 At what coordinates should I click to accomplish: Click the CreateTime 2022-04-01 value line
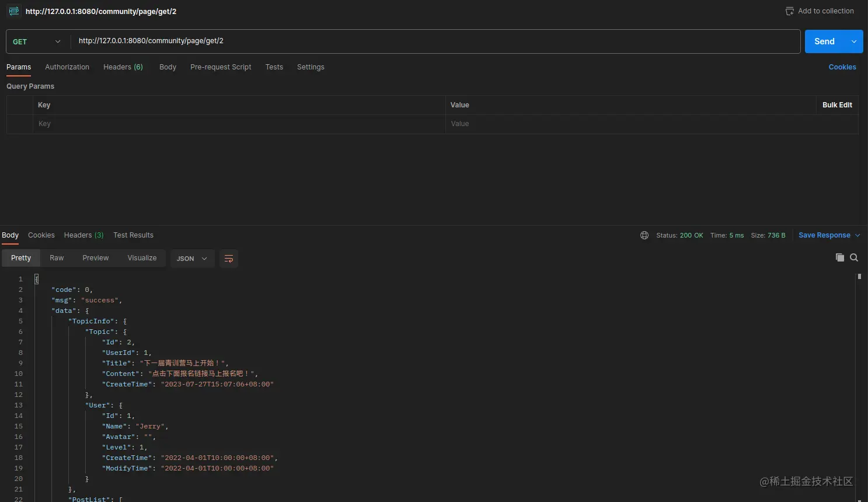190,458
